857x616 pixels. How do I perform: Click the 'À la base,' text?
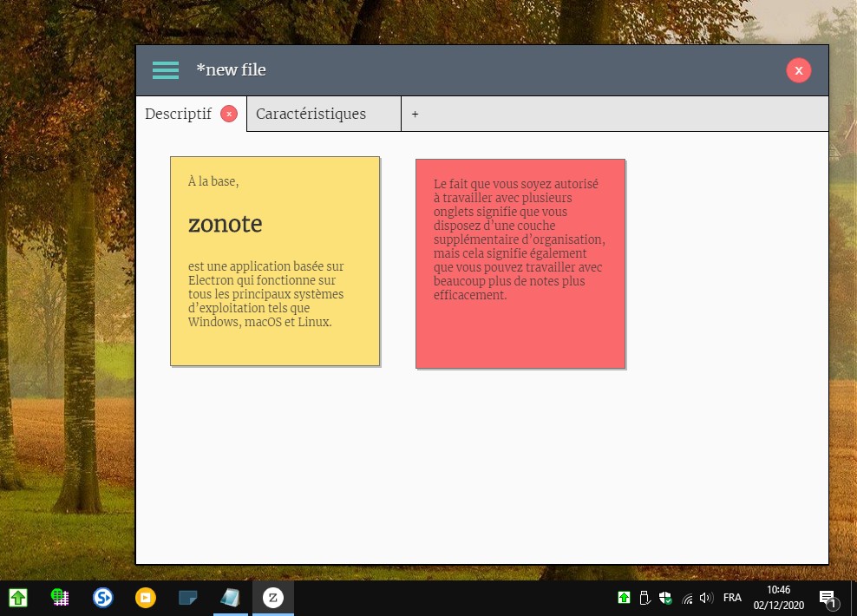point(213,181)
